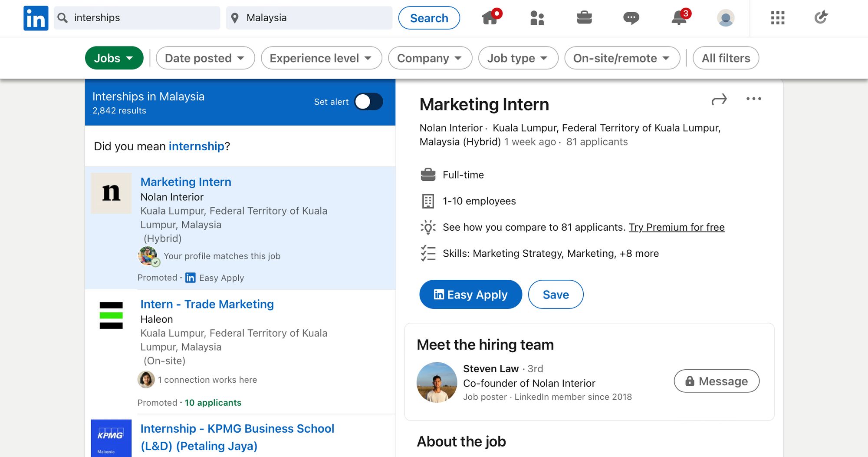Open the My Network people icon
Screen dimensions: 868x457
click(x=537, y=18)
